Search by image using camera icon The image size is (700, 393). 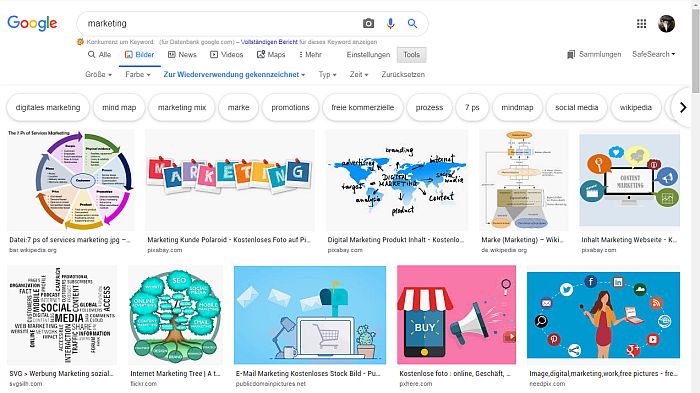coord(368,23)
